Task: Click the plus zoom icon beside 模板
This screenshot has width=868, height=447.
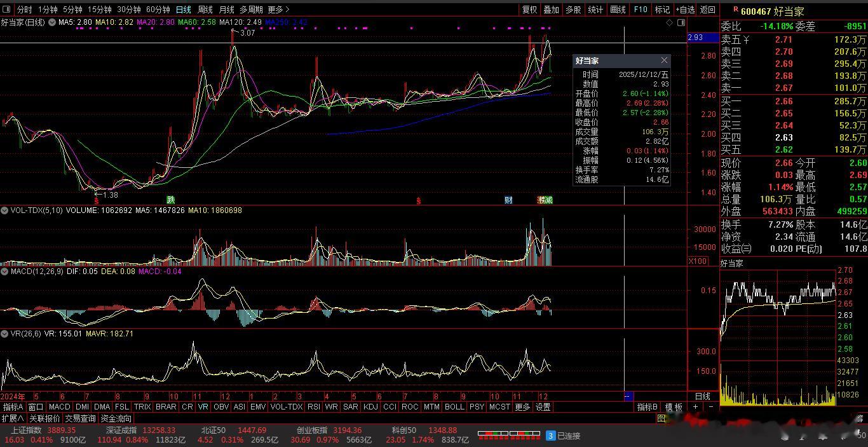Action: click(696, 407)
